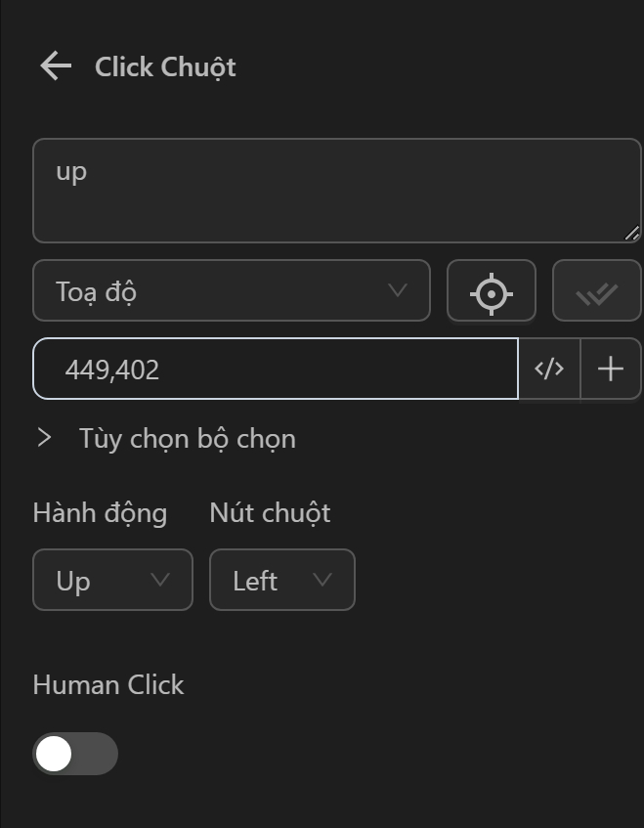Click the plus icon beside the coordinate field
Image resolution: width=644 pixels, height=828 pixels.
click(611, 369)
